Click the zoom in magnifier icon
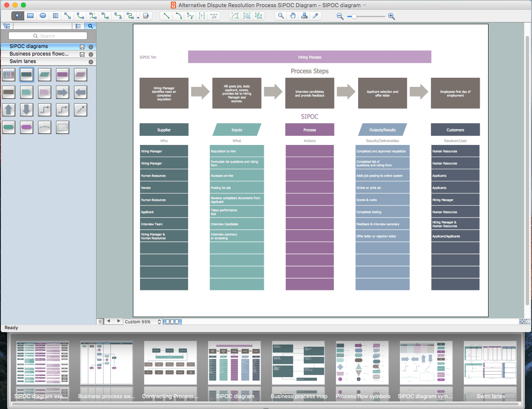Image resolution: width=532 pixels, height=409 pixels. (x=392, y=16)
